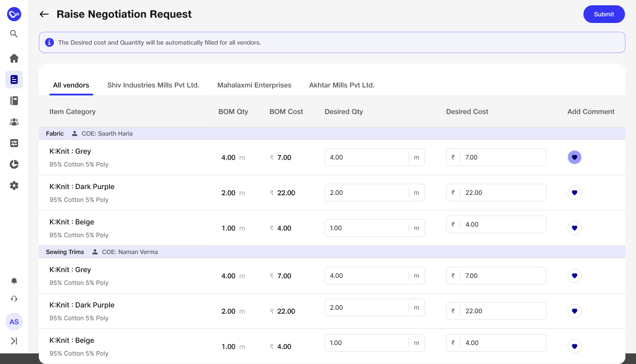Click the Desired Cost column header
The width and height of the screenshot is (636, 364).
pyautogui.click(x=467, y=112)
